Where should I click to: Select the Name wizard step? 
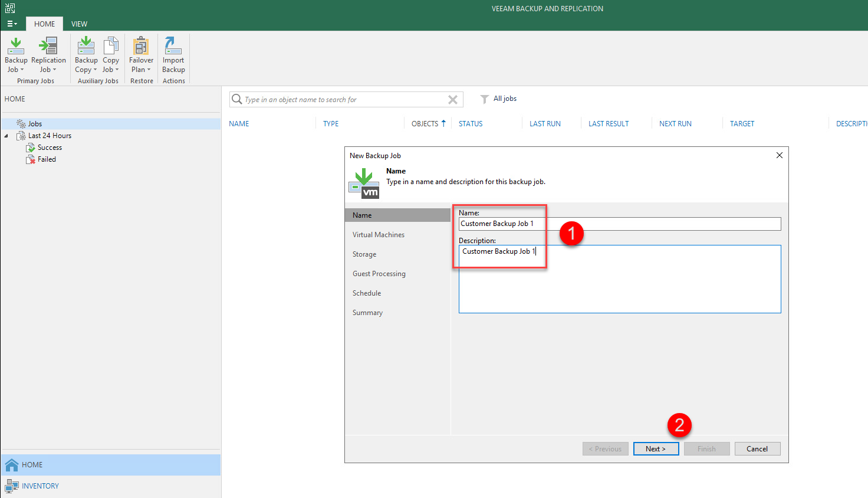pyautogui.click(x=397, y=215)
